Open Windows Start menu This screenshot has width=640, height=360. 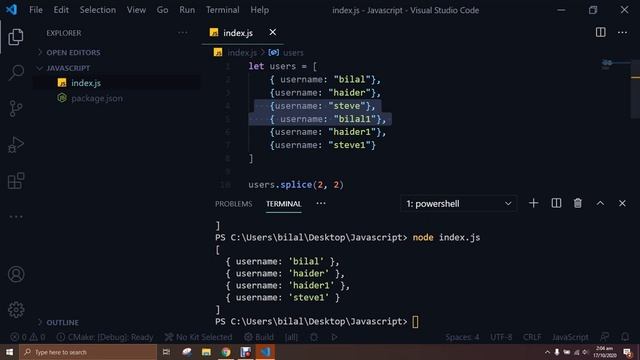[x=9, y=352]
